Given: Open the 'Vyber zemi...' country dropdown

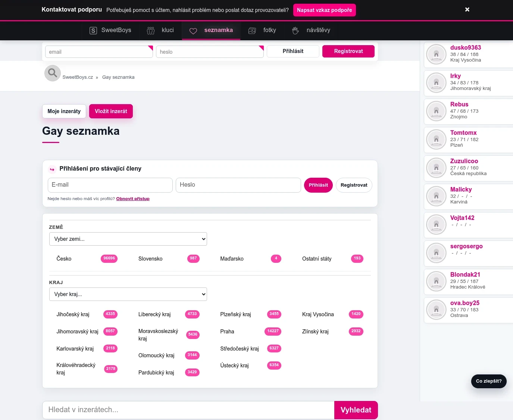Looking at the screenshot, I should pos(128,239).
